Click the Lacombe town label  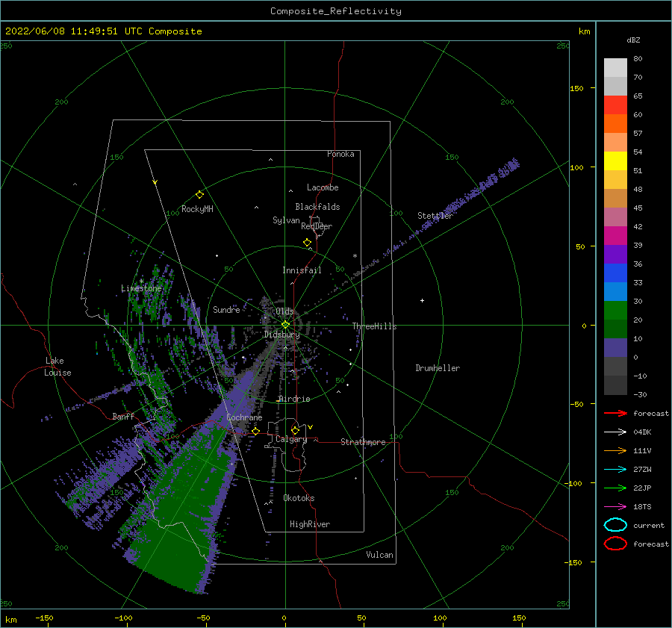pos(323,187)
